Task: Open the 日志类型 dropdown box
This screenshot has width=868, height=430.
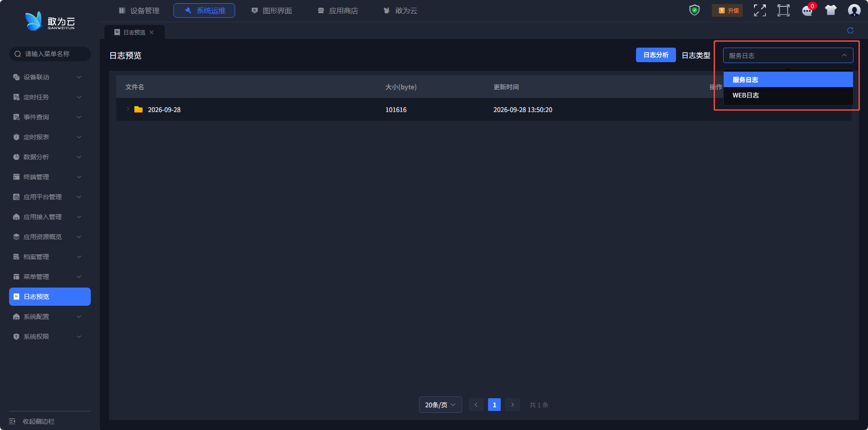Action: point(788,55)
